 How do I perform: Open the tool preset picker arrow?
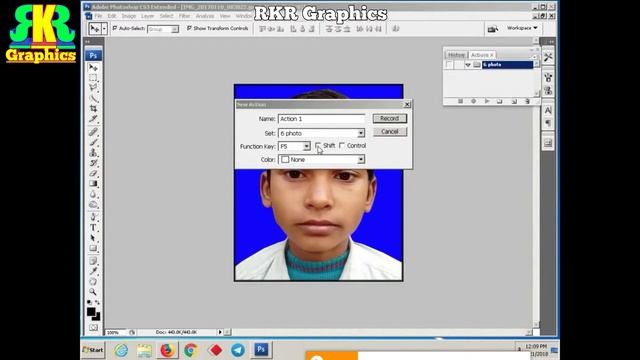coord(104,29)
